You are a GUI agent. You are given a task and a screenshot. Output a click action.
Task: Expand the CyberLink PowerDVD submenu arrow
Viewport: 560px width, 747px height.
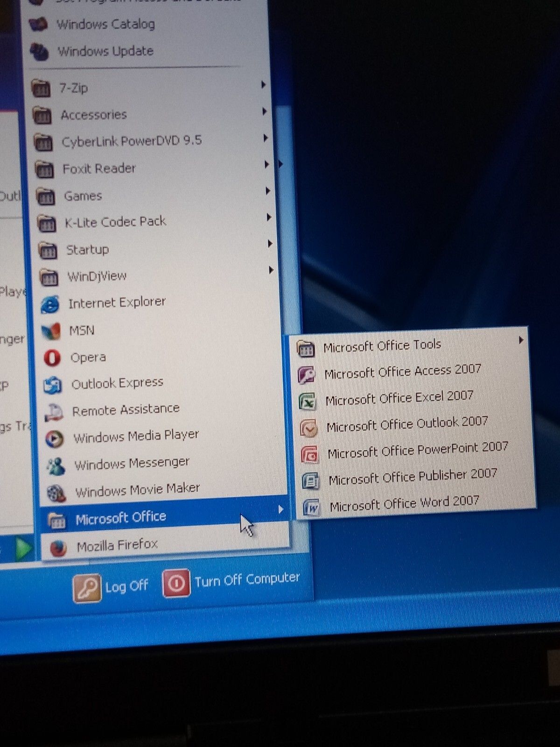(266, 138)
